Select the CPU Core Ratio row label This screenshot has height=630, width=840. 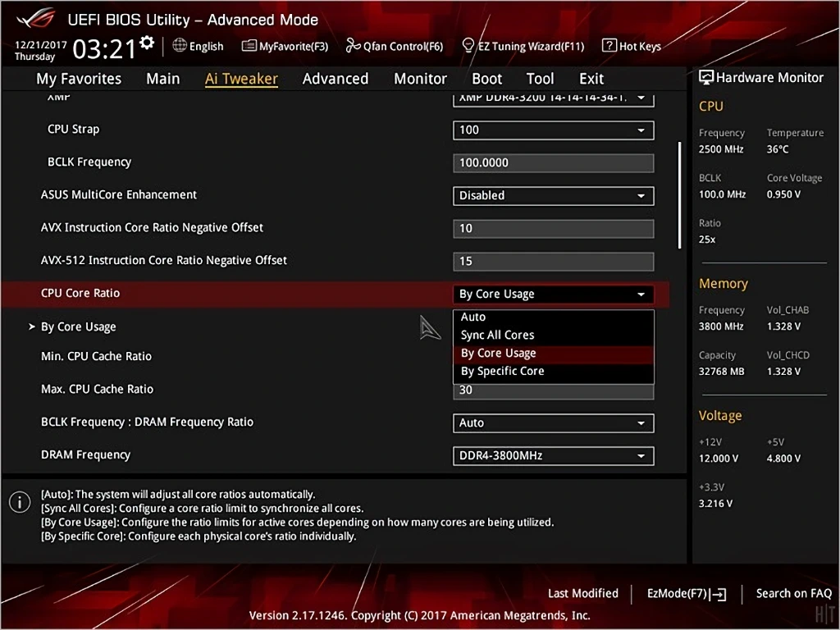click(80, 294)
